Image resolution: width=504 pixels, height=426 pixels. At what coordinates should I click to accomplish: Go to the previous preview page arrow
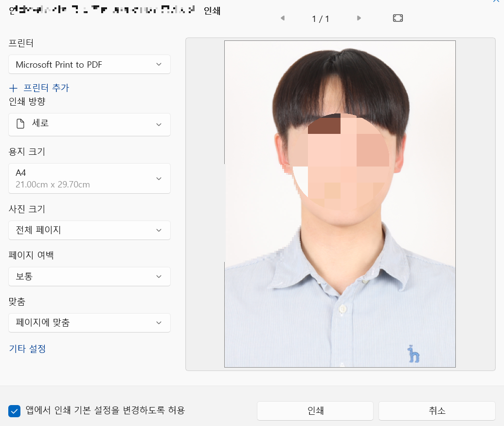[283, 18]
